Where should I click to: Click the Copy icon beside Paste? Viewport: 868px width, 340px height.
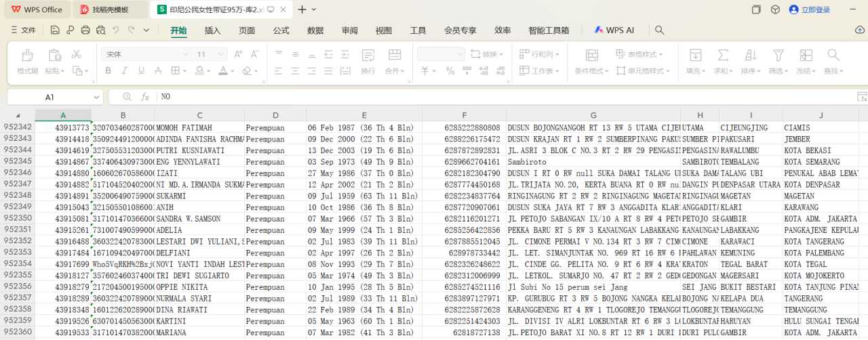pos(77,70)
